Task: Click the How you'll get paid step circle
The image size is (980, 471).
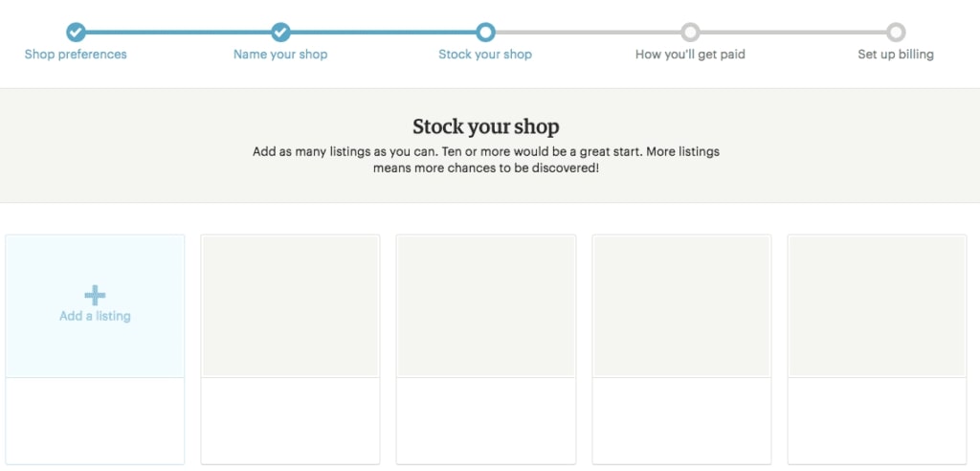Action: [690, 33]
